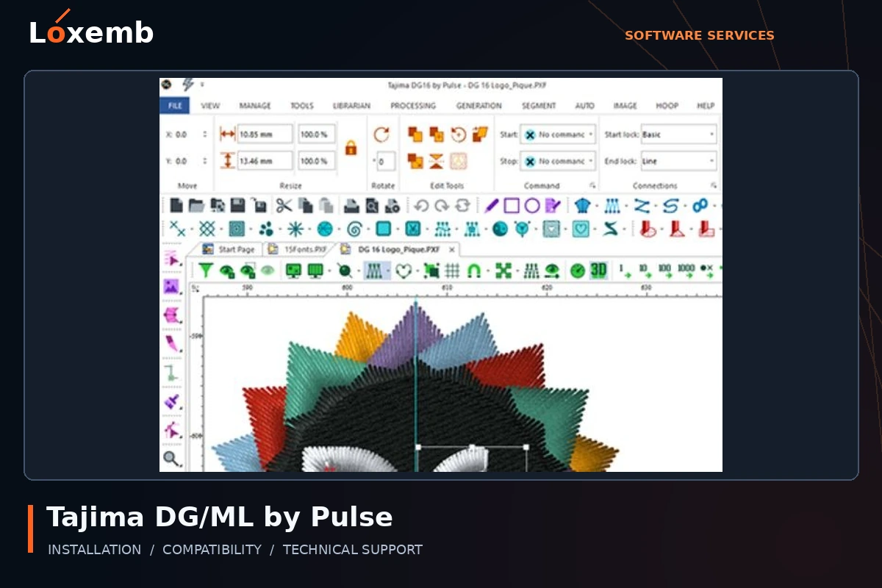
Task: Click the X move value stepper
Action: tap(204, 135)
